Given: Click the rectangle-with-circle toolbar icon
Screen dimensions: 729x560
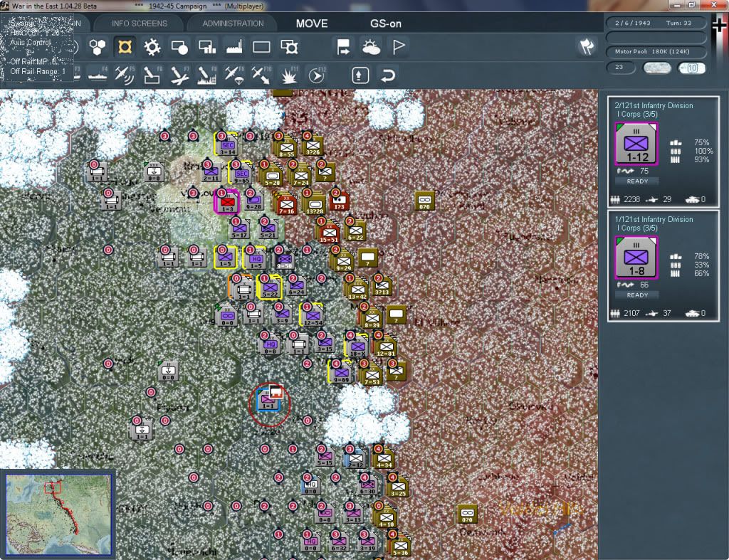Looking at the screenshot, I should [x=179, y=47].
